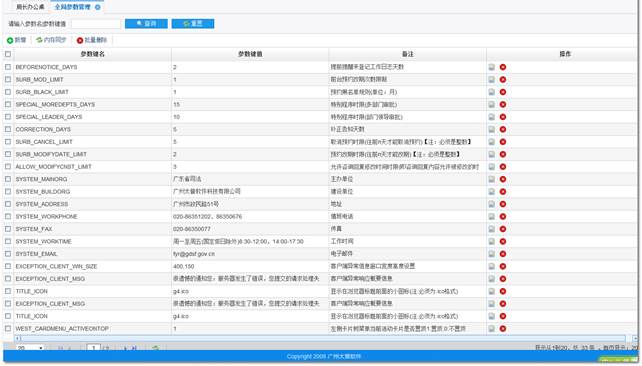Delete the SYSTEM_WORKPHONE entry
The image size is (642, 366).
pyautogui.click(x=503, y=217)
